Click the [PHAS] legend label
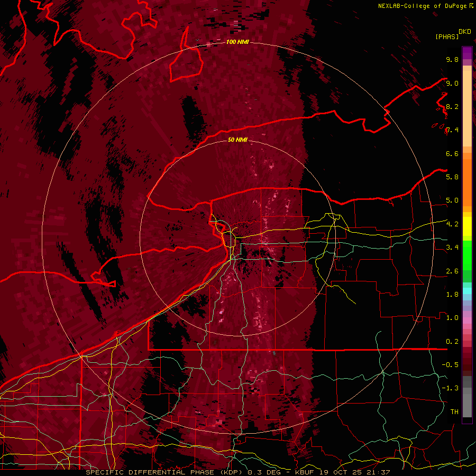The height and width of the screenshot is (476, 476). pyautogui.click(x=447, y=36)
